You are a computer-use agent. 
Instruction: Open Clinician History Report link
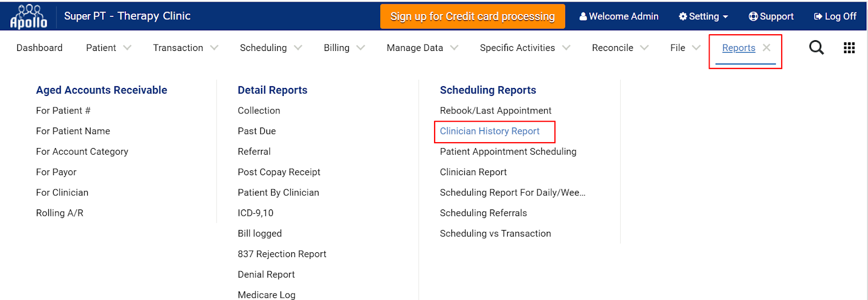[x=489, y=131]
